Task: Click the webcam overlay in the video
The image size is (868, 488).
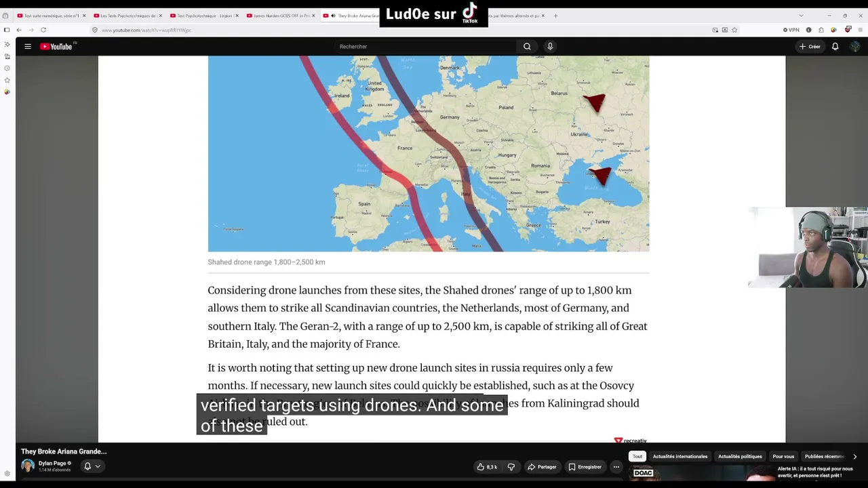Action: coord(808,247)
